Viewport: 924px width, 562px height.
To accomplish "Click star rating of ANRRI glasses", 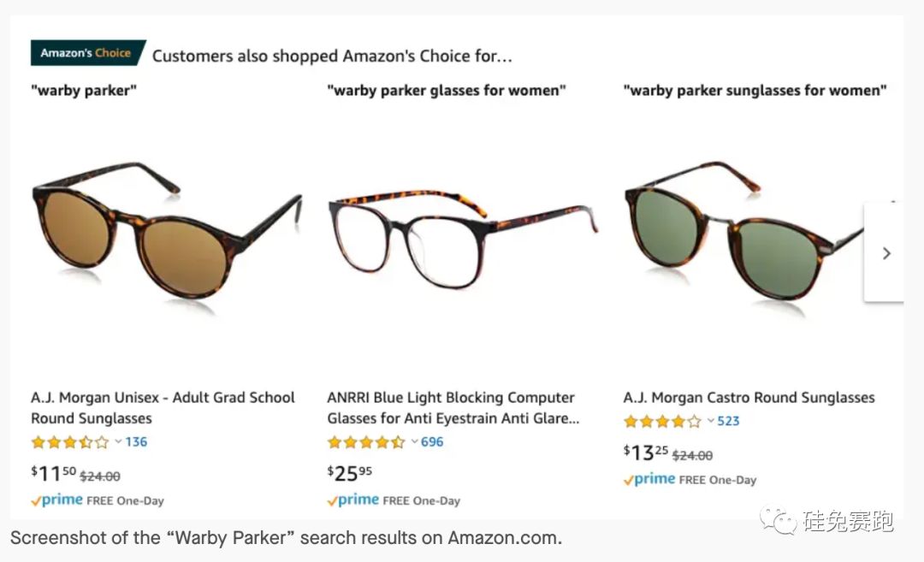I will coord(366,442).
